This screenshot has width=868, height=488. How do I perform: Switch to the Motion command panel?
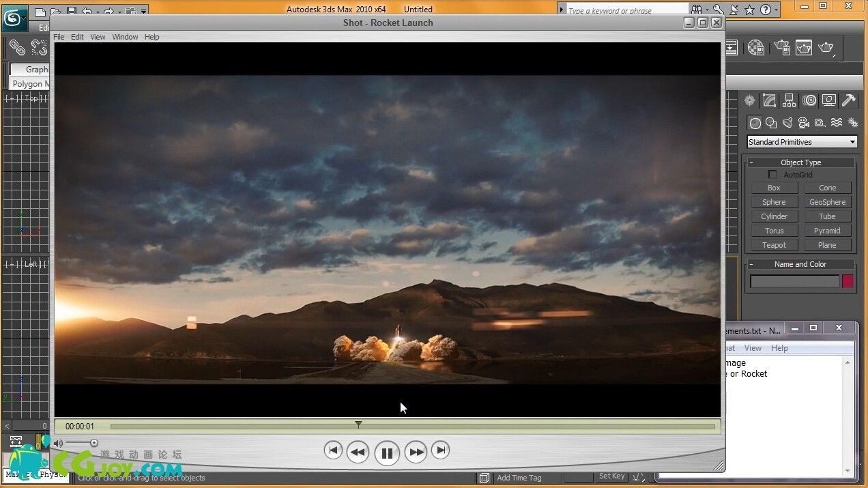pos(809,100)
